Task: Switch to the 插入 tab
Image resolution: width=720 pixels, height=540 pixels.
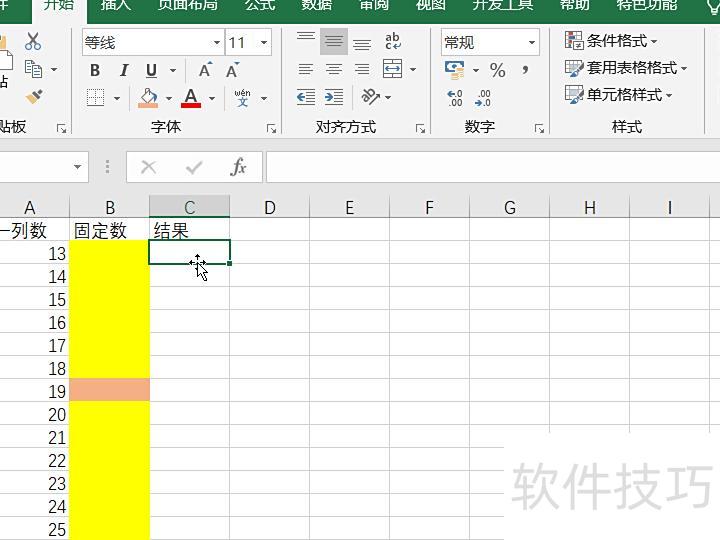Action: [116, 5]
